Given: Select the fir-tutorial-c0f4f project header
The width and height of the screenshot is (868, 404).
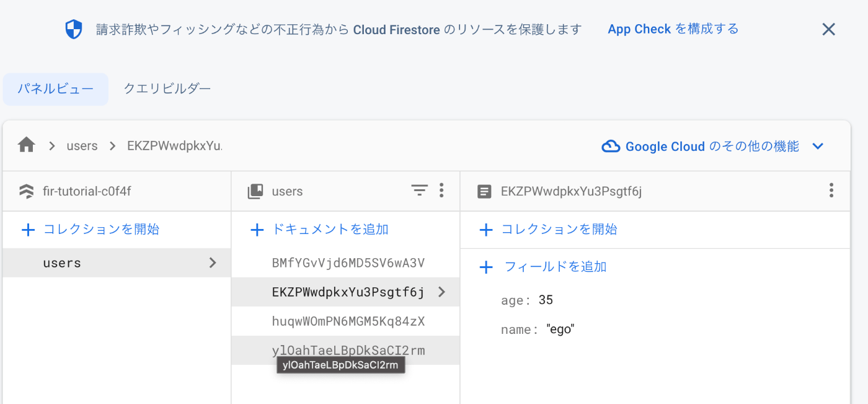Looking at the screenshot, I should coord(87,191).
